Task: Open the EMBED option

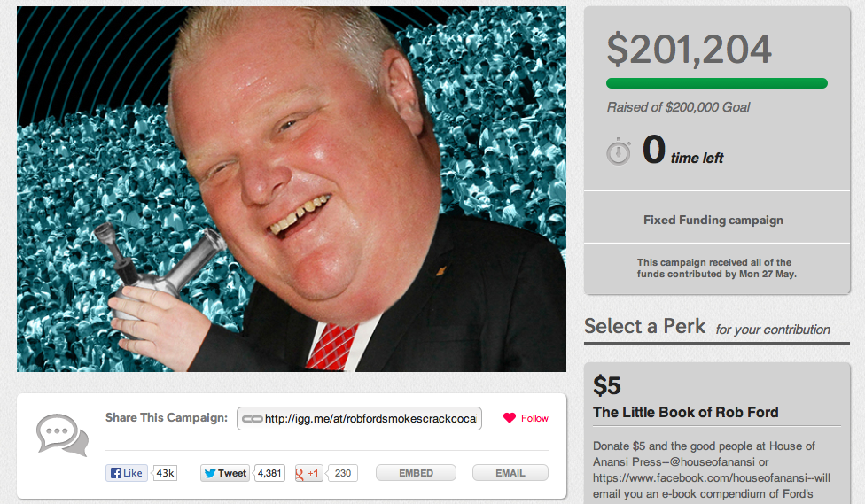Action: pos(416,473)
